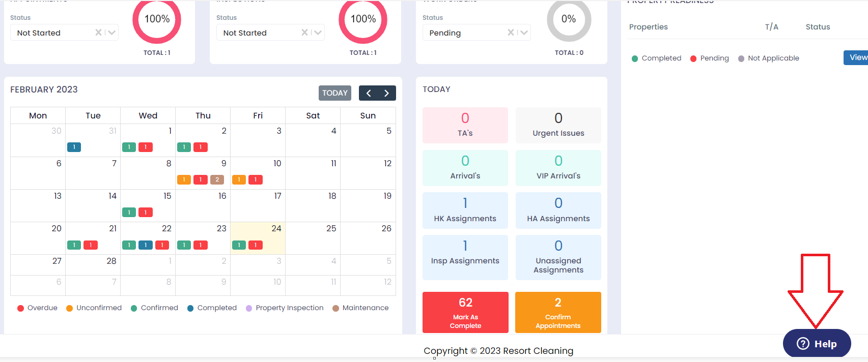Click the green badge on February 15
Viewport: 868px width, 362px height.
129,212
